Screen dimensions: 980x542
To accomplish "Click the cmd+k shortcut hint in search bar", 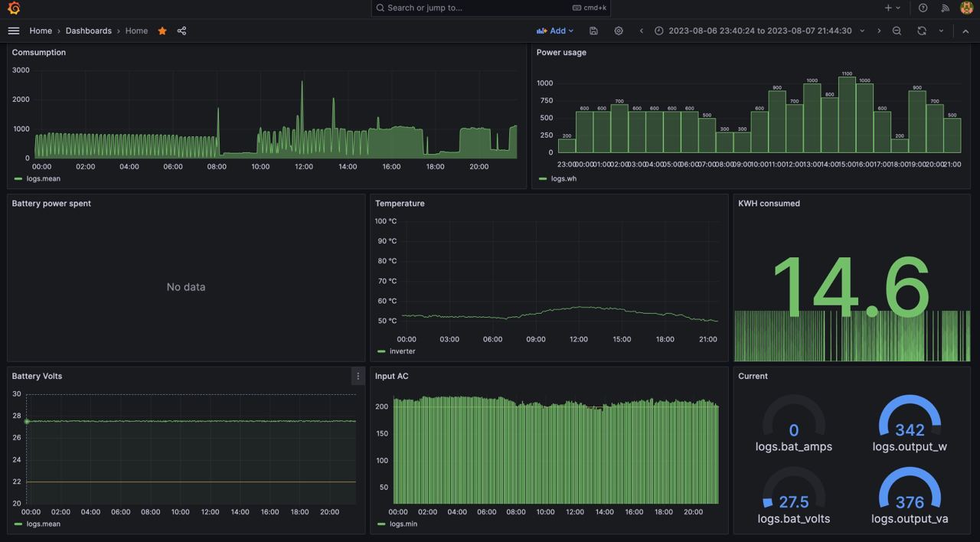I will pos(590,8).
